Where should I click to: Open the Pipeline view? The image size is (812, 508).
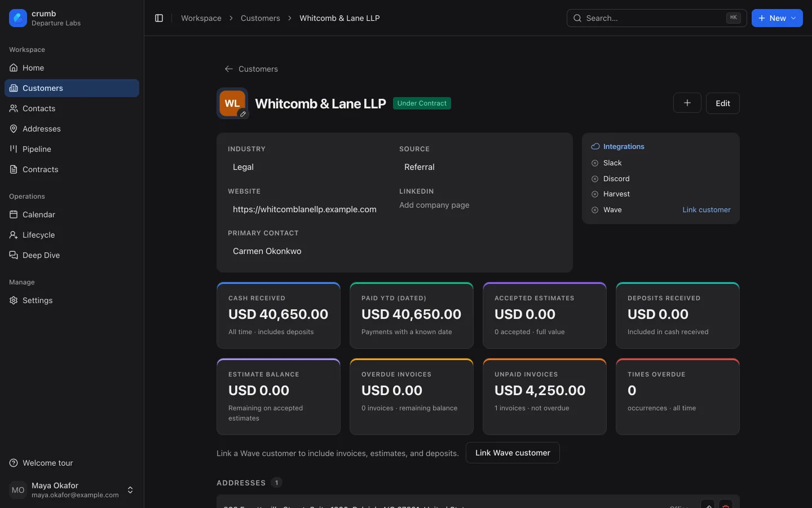[72, 149]
